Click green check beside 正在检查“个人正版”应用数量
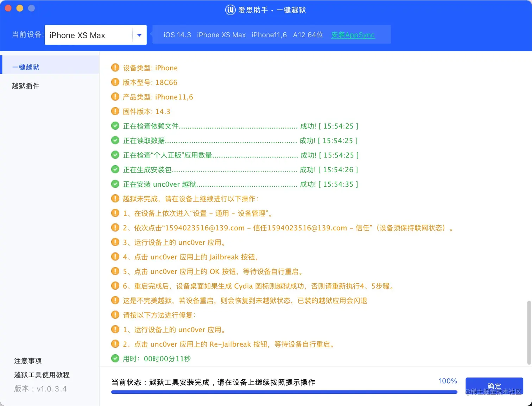 click(x=115, y=155)
